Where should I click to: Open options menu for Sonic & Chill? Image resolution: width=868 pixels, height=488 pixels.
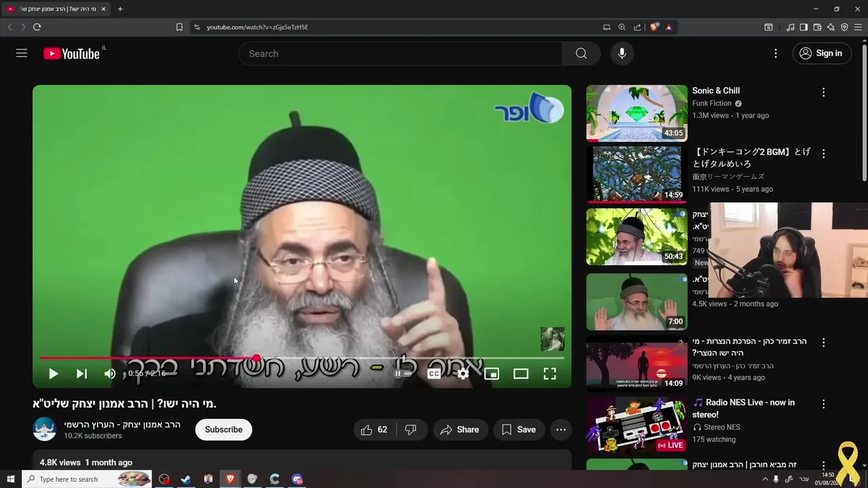coord(824,92)
